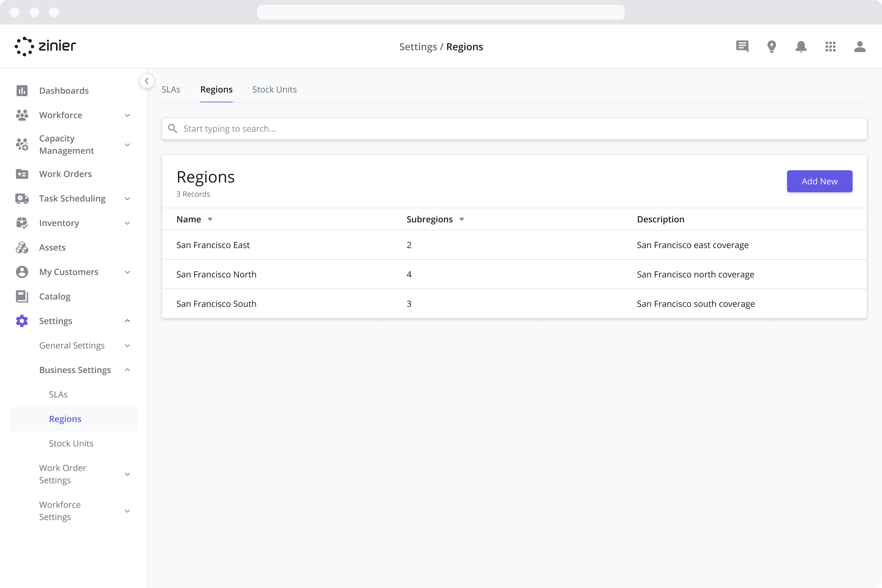Open the chat messages icon
Screen dimensions: 882x588
[742, 47]
